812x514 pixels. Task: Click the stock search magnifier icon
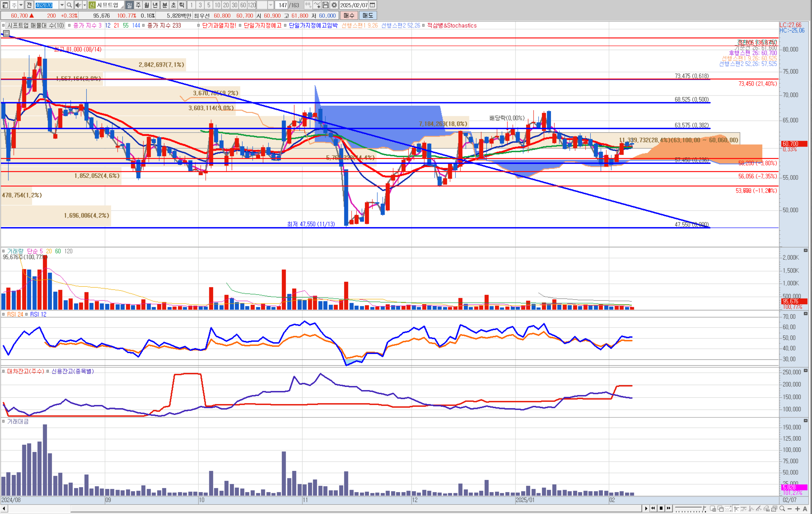pos(69,5)
